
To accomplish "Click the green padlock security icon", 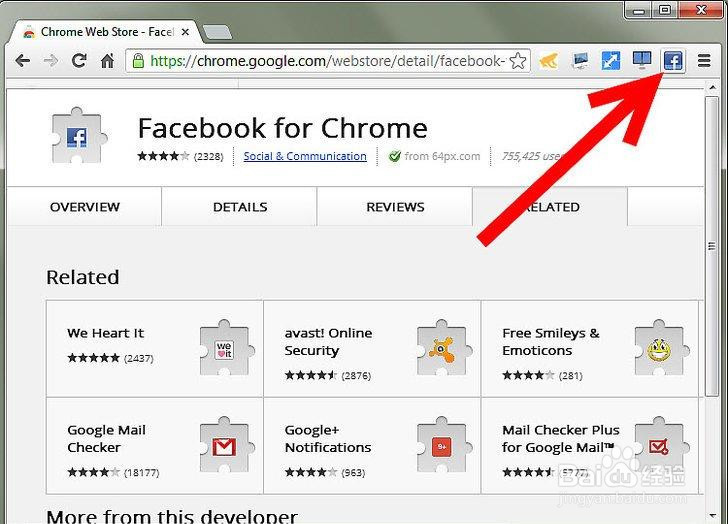I will (x=138, y=60).
